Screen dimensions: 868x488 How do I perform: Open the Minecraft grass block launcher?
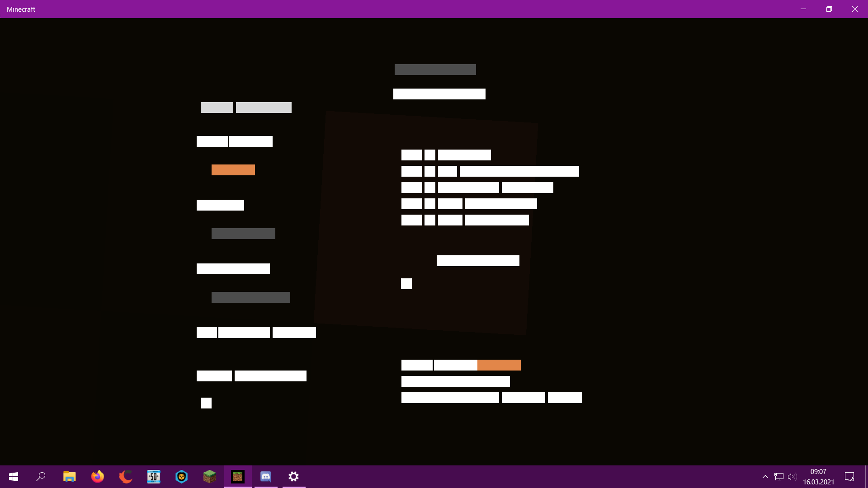click(x=209, y=477)
